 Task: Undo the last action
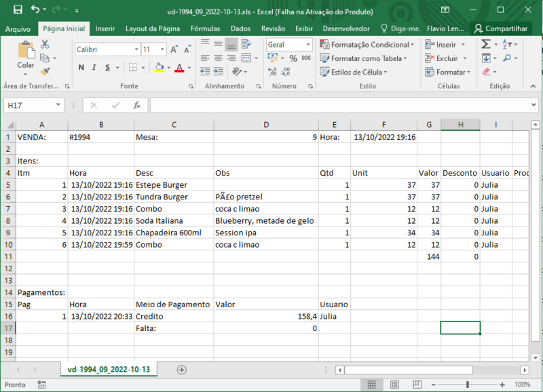click(35, 9)
